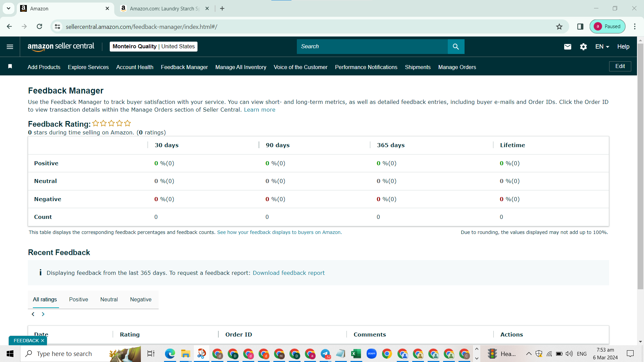This screenshot has width=644, height=362.
Task: Go to Account Health
Action: pyautogui.click(x=135, y=67)
